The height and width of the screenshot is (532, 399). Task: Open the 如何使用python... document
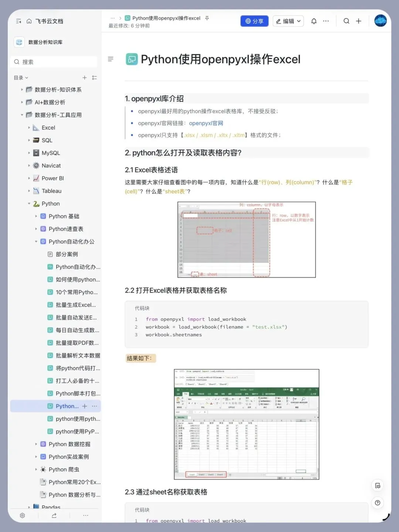(x=78, y=279)
